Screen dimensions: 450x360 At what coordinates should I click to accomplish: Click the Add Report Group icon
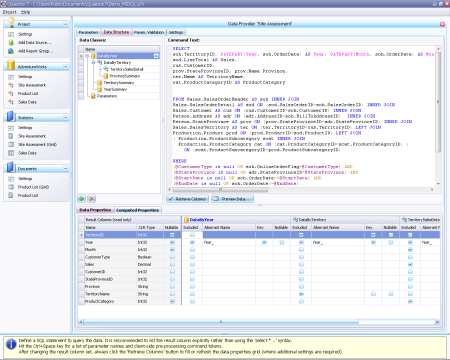pyautogui.click(x=11, y=51)
